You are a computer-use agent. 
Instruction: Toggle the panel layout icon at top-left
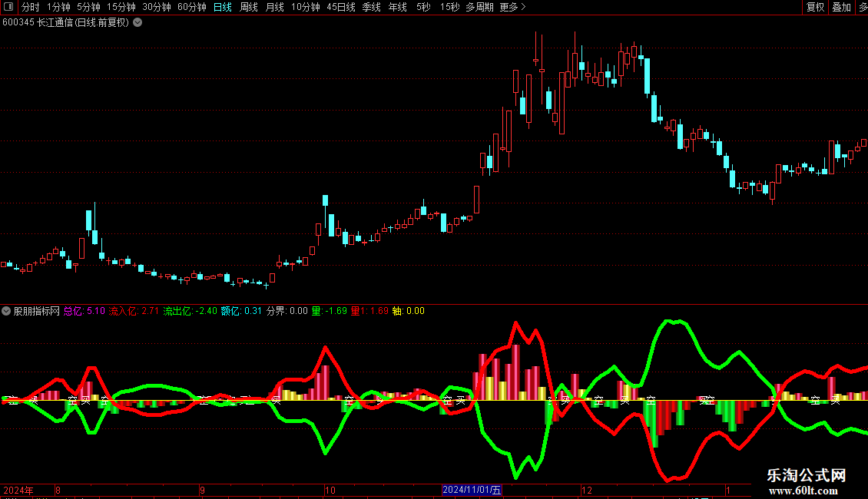[8, 7]
